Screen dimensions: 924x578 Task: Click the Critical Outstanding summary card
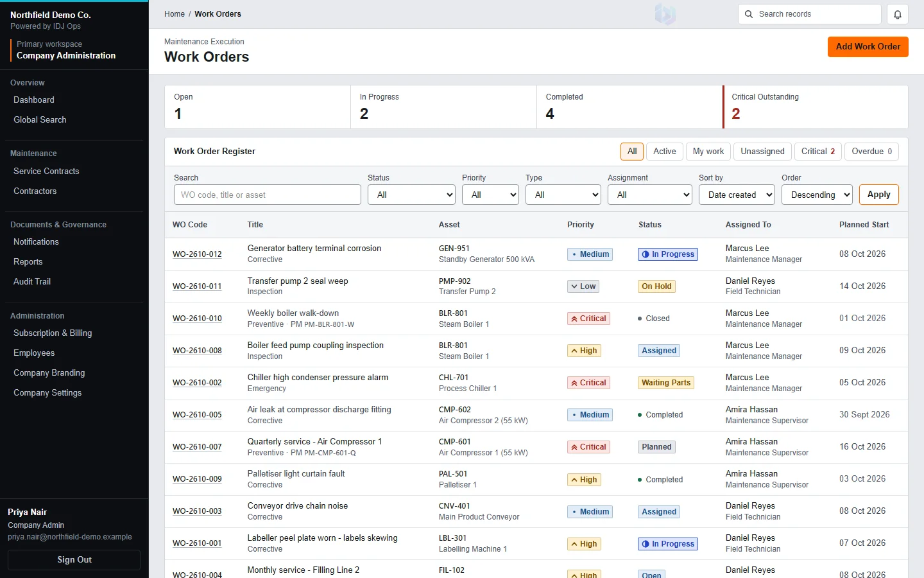816,107
